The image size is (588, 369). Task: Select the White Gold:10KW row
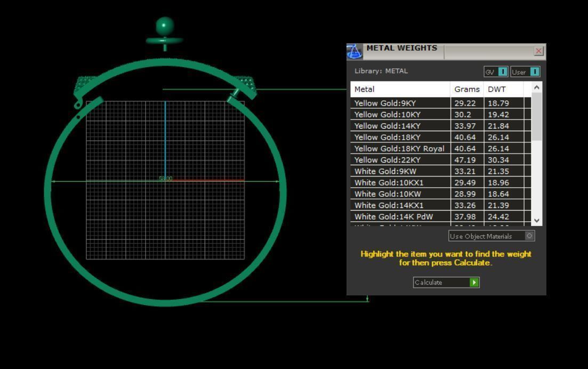click(x=441, y=194)
